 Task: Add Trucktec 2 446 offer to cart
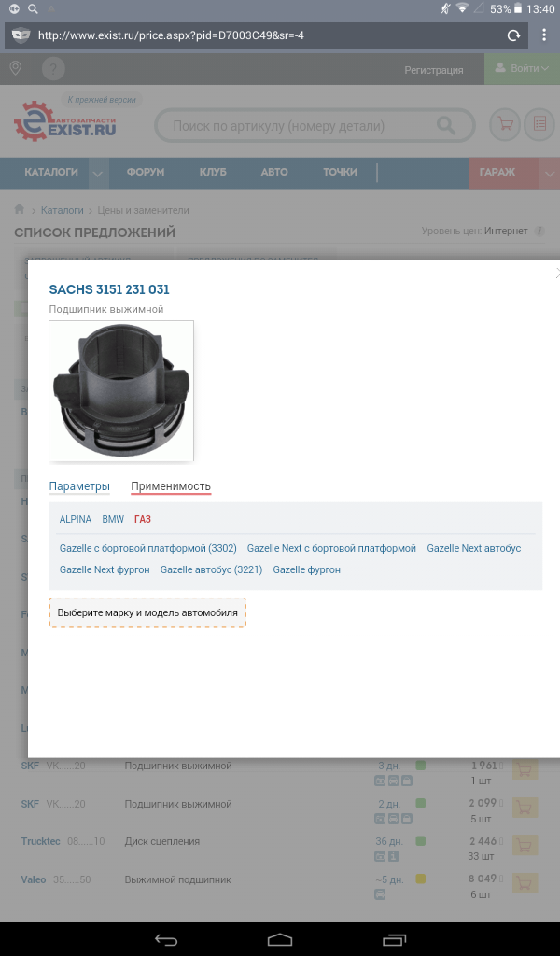[525, 846]
